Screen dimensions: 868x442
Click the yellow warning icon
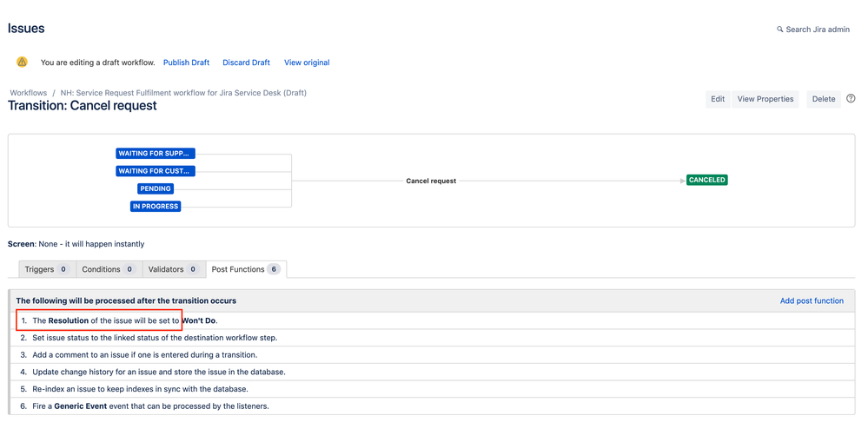(22, 62)
